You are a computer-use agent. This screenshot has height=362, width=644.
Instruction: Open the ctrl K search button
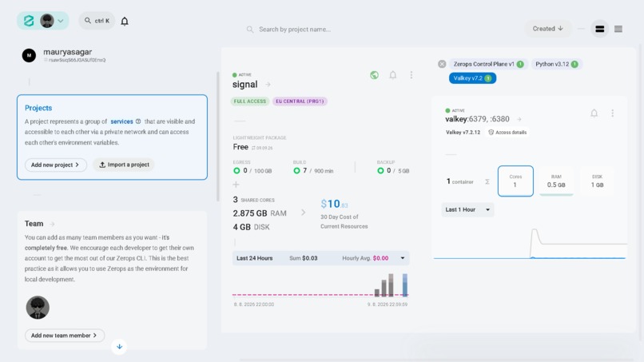tap(97, 21)
